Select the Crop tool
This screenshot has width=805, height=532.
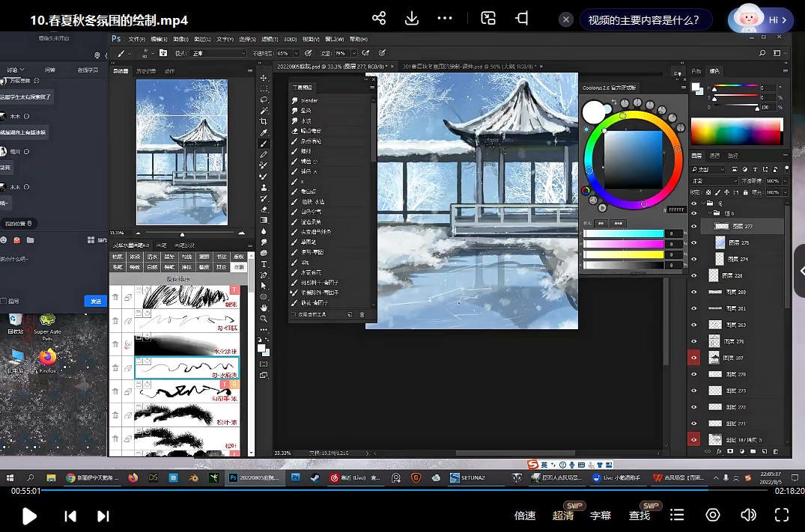coord(264,121)
